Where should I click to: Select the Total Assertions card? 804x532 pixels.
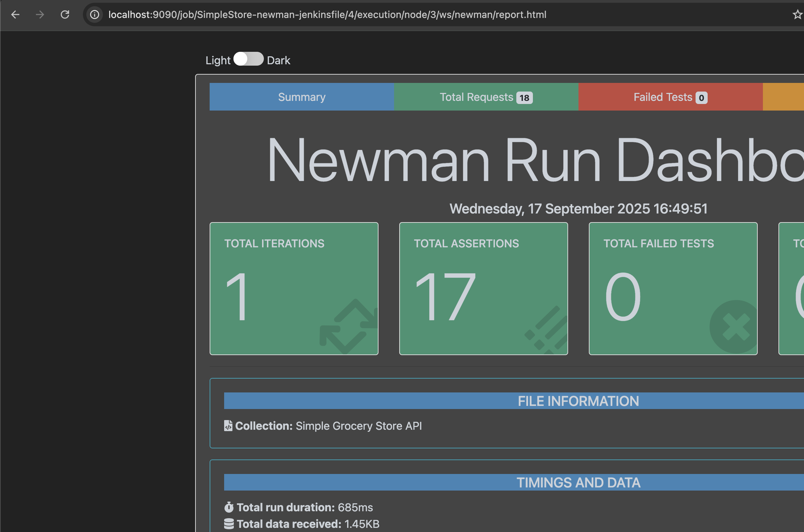(x=484, y=288)
